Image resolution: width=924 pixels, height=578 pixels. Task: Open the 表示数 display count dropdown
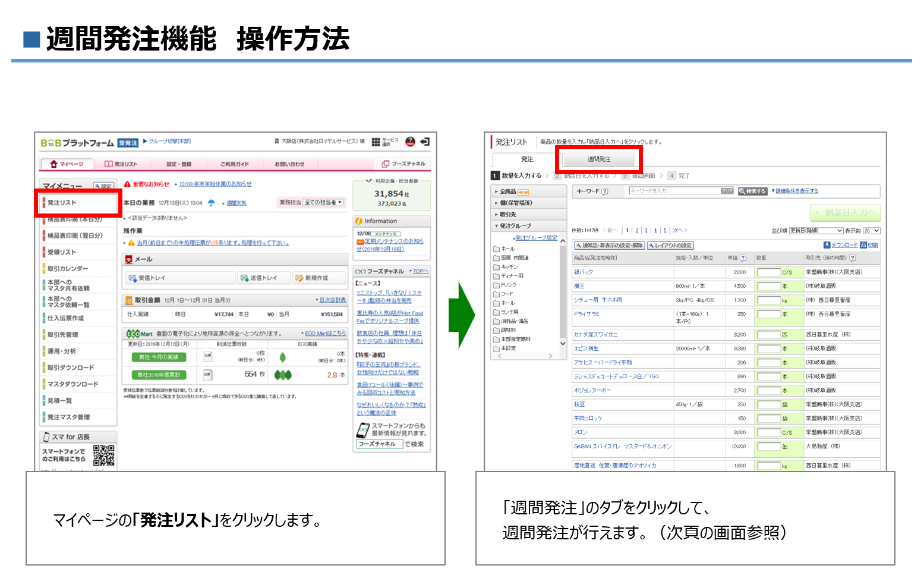point(871,231)
